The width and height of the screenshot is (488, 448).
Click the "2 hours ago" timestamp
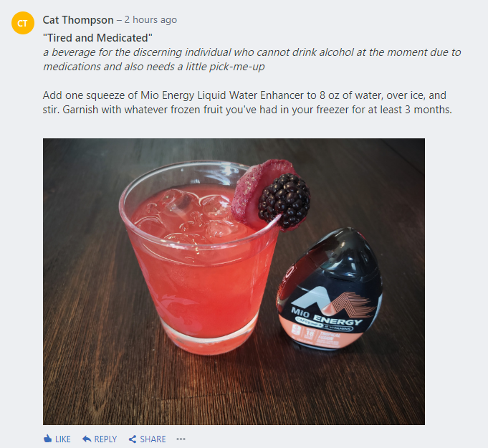[x=150, y=20]
